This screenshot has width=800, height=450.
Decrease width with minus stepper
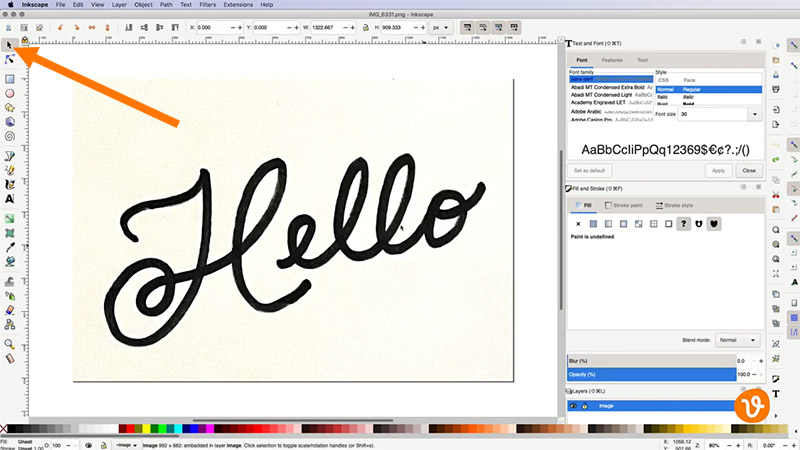[345, 28]
